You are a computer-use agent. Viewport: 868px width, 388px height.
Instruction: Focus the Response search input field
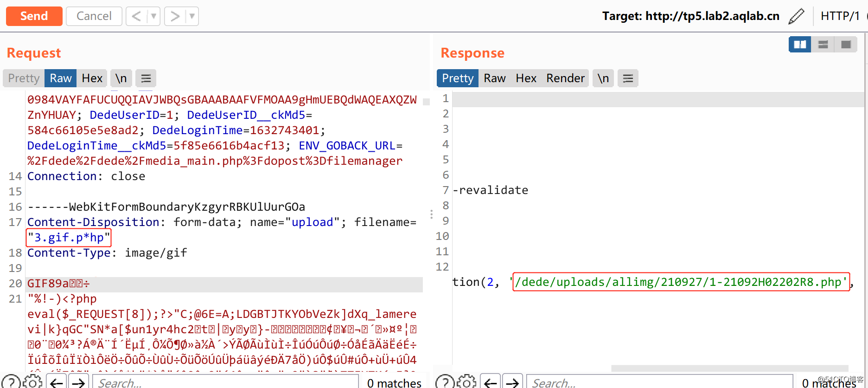coord(660,383)
